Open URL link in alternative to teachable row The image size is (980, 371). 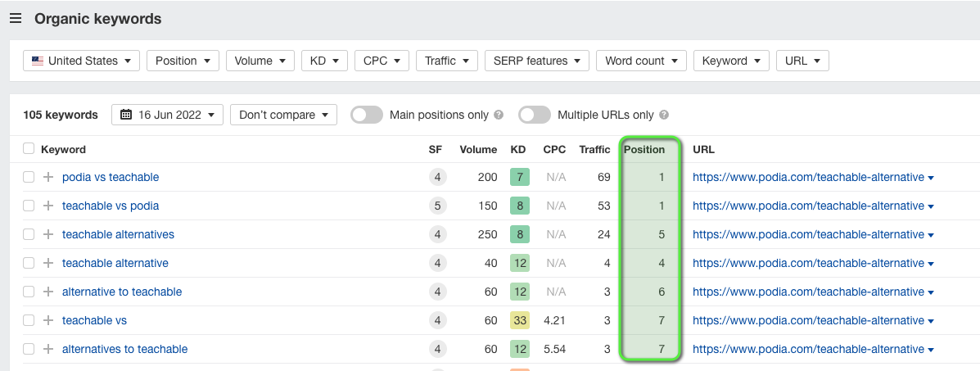(808, 292)
